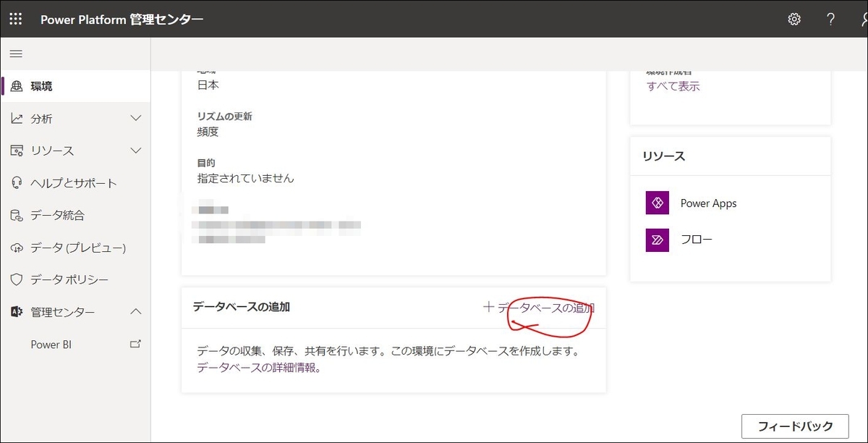Expand the 分析 menu chevron

pos(135,118)
